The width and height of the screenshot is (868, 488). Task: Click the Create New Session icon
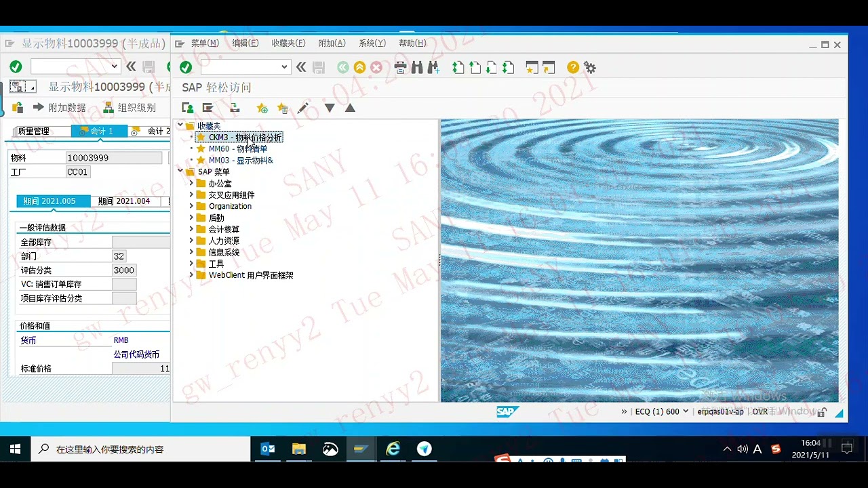point(532,67)
